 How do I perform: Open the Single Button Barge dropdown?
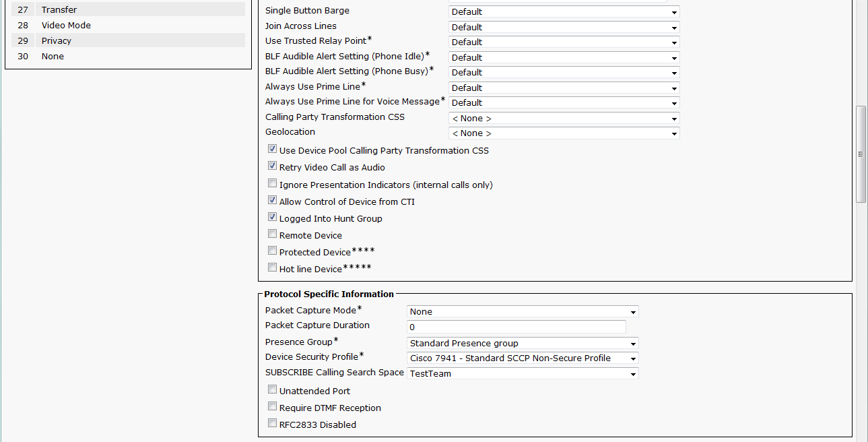pos(564,12)
